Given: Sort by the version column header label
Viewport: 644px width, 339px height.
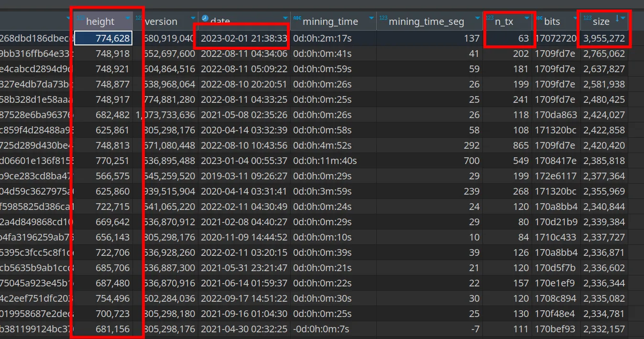Looking at the screenshot, I should point(161,22).
